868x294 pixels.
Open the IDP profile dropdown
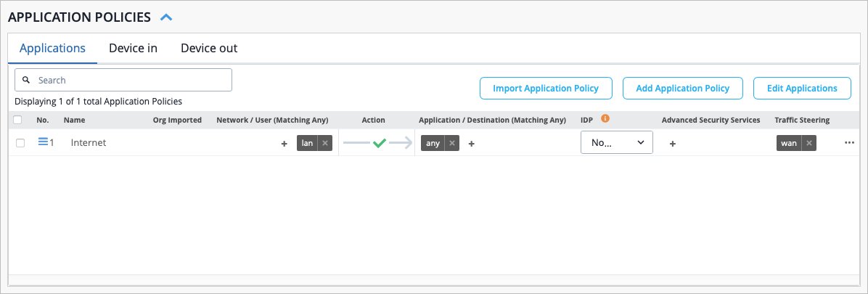[x=616, y=142]
